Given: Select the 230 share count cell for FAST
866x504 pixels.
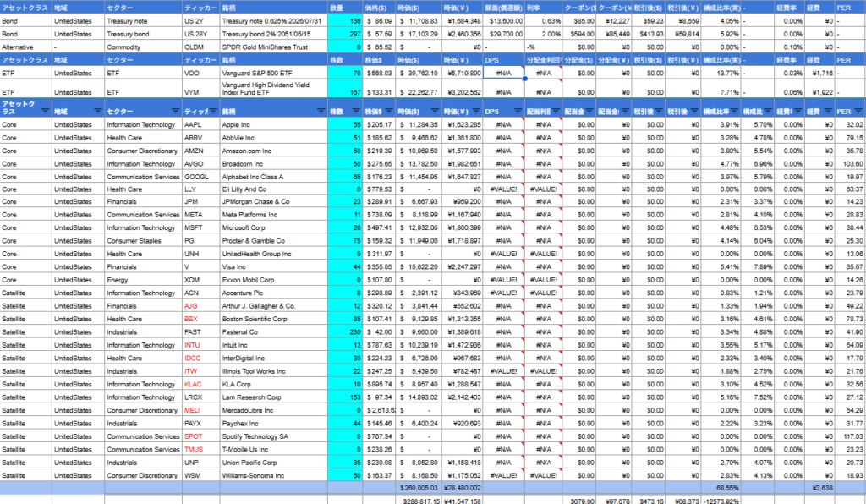Looking at the screenshot, I should (x=345, y=332).
